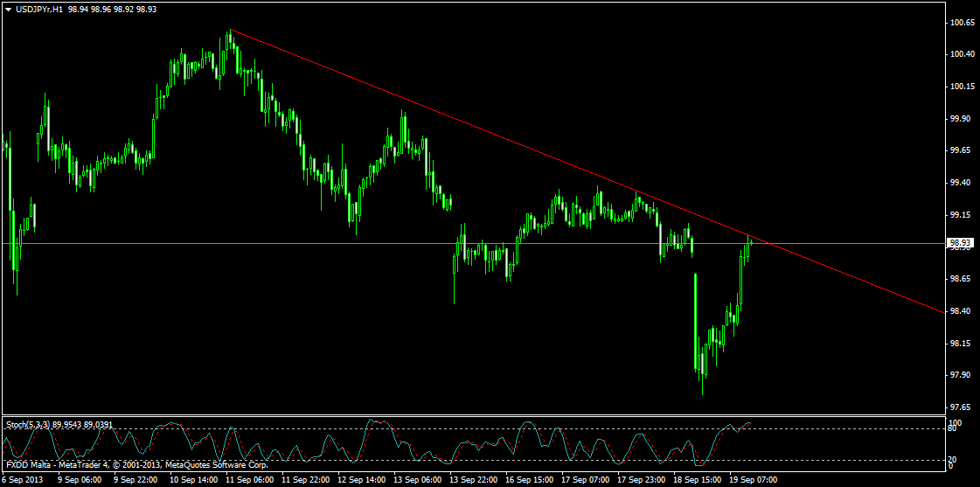
Task: Click the 6 Sep 2013 time label
Action: point(23,480)
